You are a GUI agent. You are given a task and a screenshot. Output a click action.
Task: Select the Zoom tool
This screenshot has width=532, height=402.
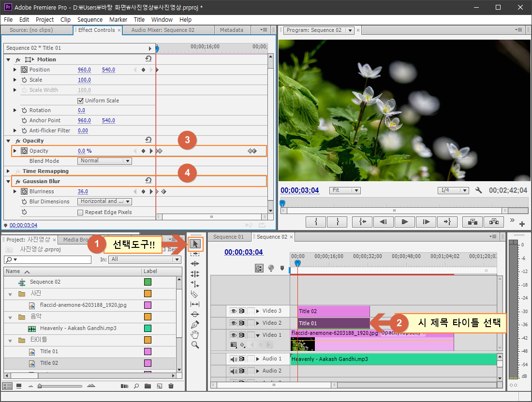click(x=195, y=345)
